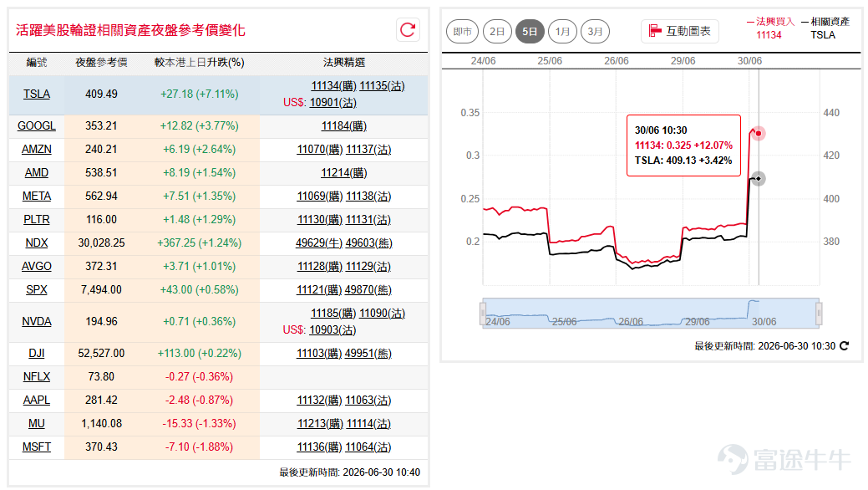Open the PLTR ticker link
The width and height of the screenshot is (868, 490).
(x=37, y=220)
